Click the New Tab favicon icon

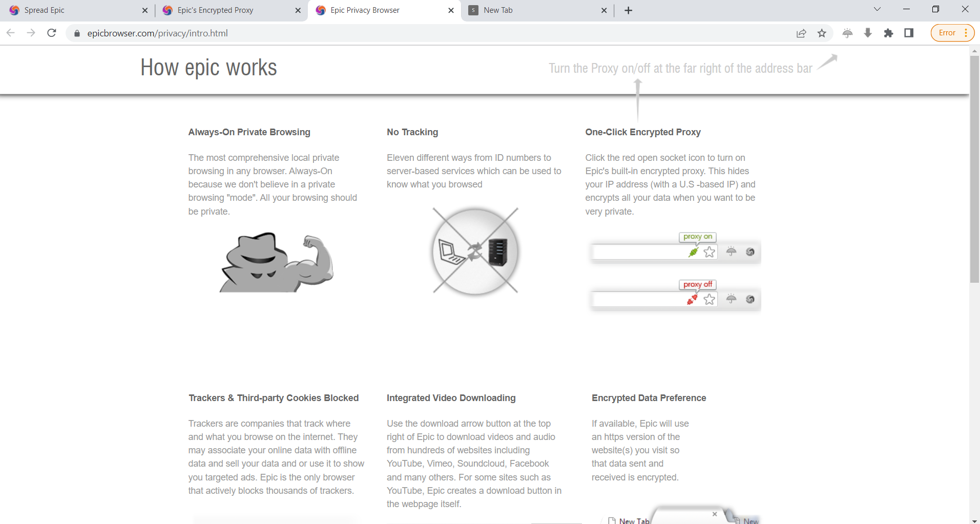click(473, 10)
